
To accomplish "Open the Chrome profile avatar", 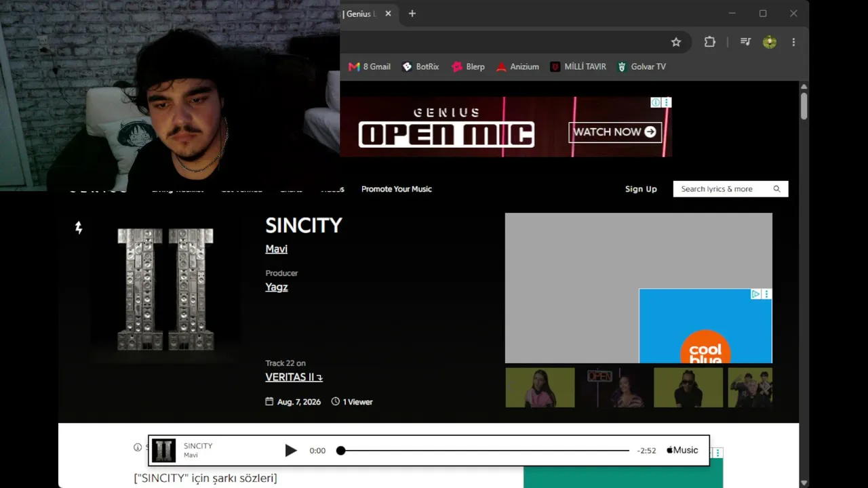I will click(x=769, y=42).
